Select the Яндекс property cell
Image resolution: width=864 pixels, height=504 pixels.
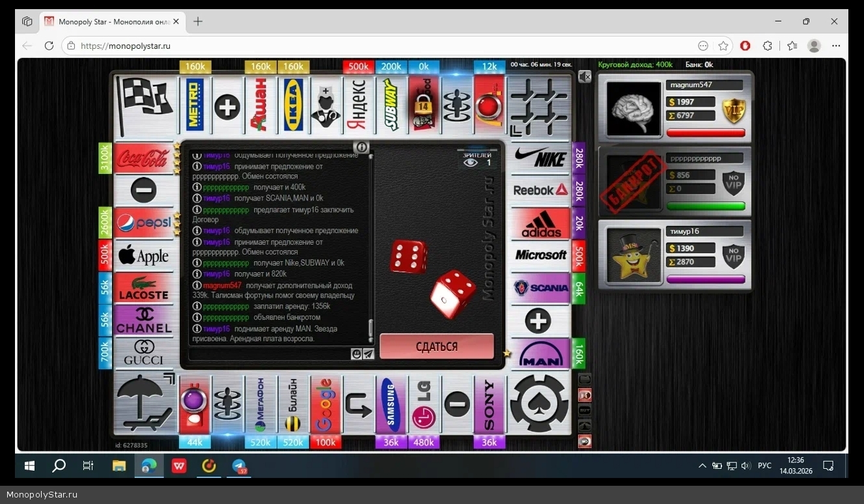point(357,104)
